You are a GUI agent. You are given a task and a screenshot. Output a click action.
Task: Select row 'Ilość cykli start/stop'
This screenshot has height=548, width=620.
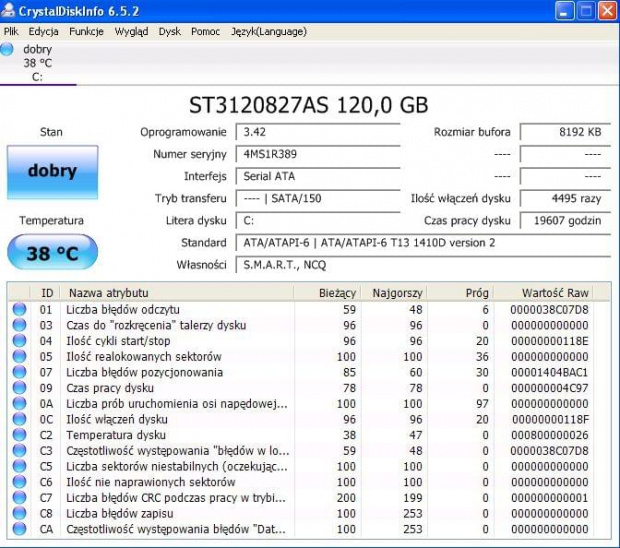pos(309,341)
